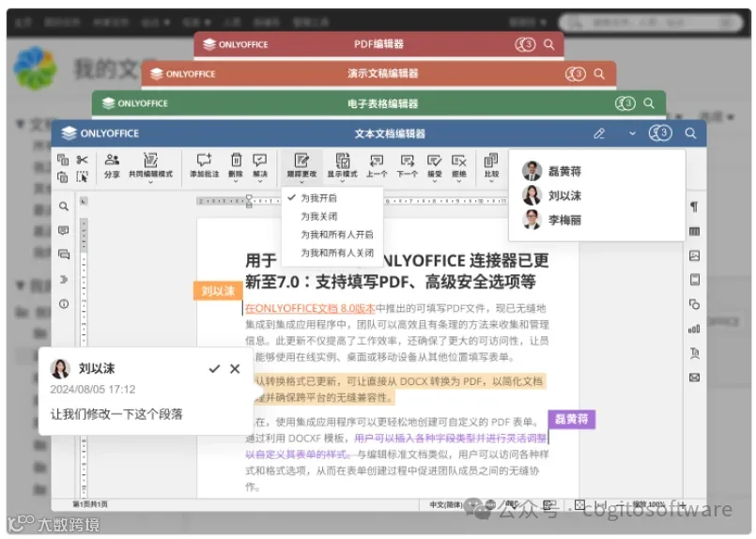
Task: Resolve 刘以沫's comment with the checkmark
Action: click(x=214, y=369)
